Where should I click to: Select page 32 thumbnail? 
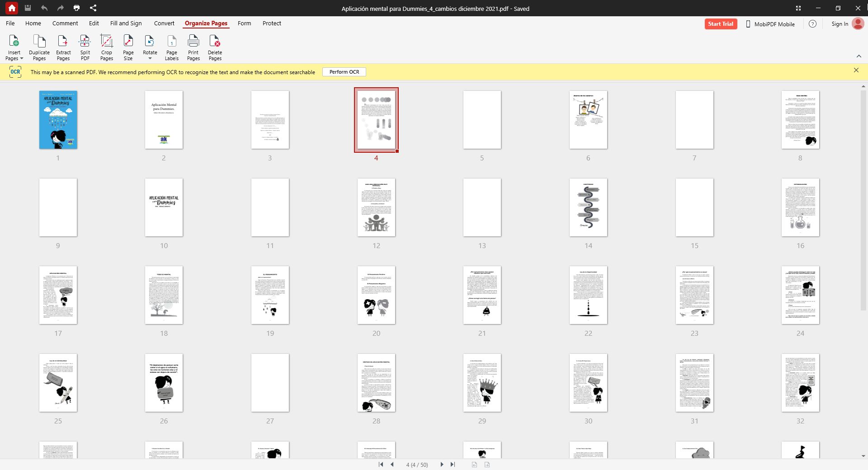800,383
